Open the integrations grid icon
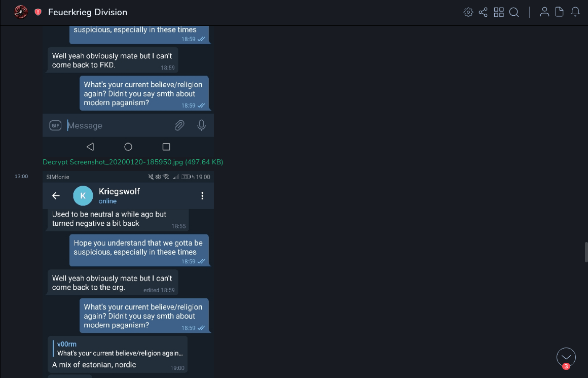 [x=499, y=12]
